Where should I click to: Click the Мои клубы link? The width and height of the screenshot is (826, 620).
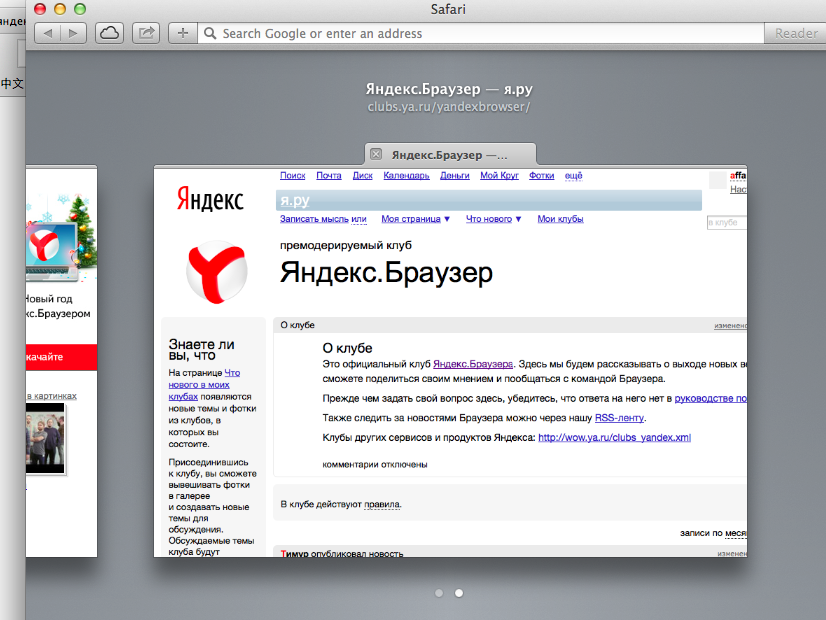(x=560, y=219)
